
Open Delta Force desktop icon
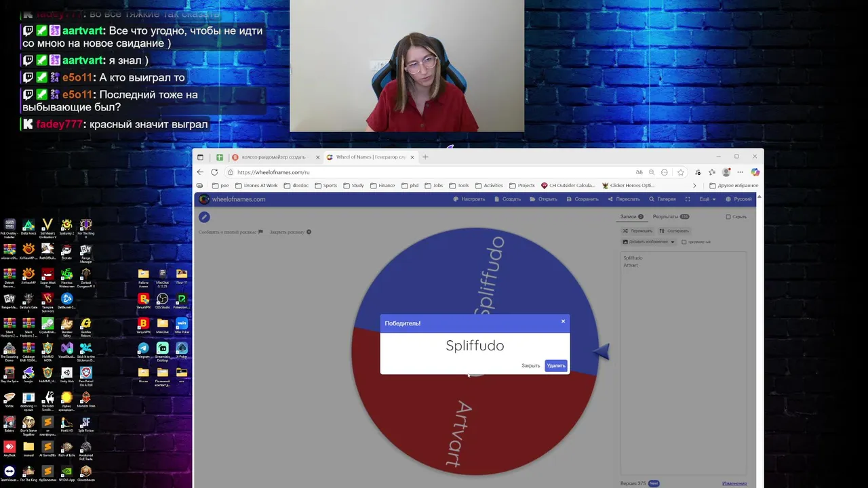[28, 228]
